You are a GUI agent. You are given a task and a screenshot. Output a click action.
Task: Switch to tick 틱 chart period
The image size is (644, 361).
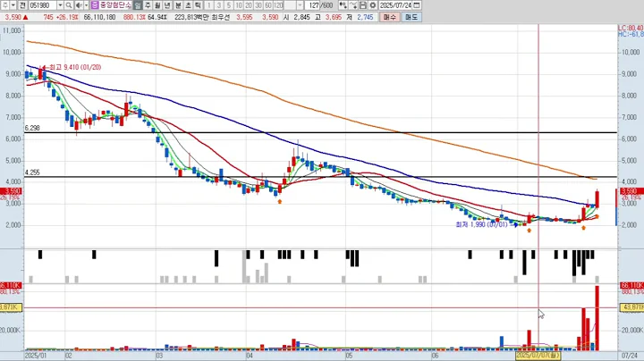pyautogui.click(x=198, y=5)
